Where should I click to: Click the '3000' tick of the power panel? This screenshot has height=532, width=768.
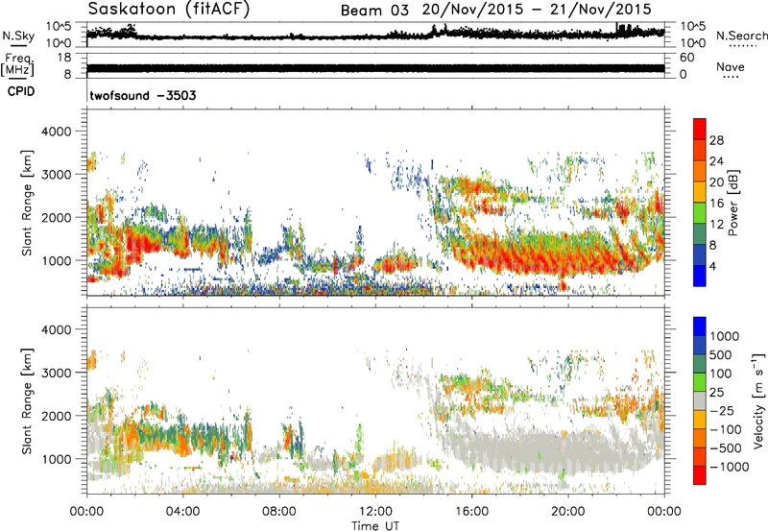(x=56, y=175)
